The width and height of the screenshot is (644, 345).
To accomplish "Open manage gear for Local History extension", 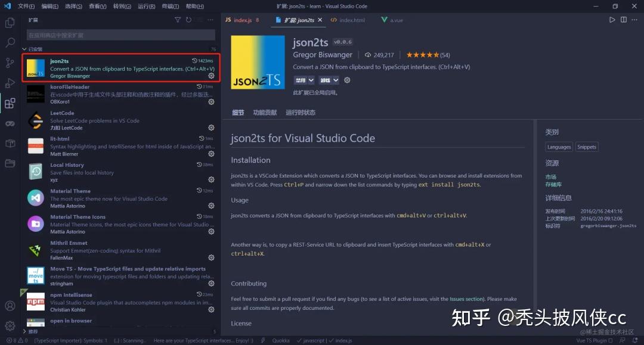I will coord(211,180).
